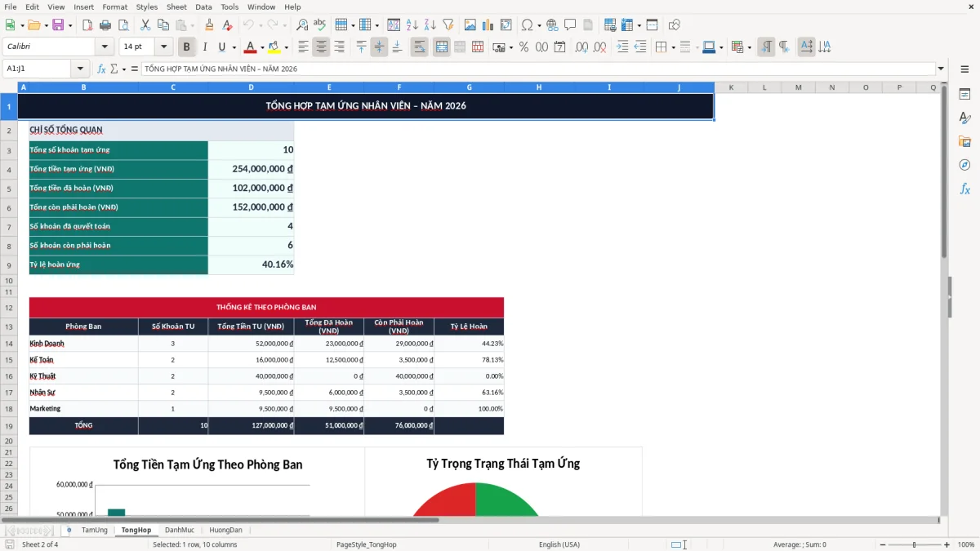Viewport: 980px width, 551px height.
Task: Open Find and Replace icon
Action: click(x=301, y=25)
